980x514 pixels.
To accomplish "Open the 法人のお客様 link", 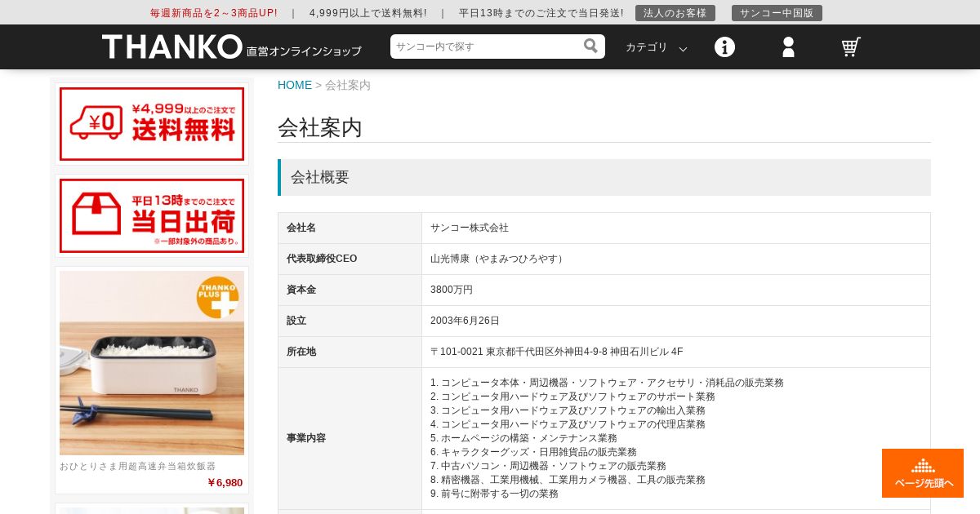I will pos(675,13).
